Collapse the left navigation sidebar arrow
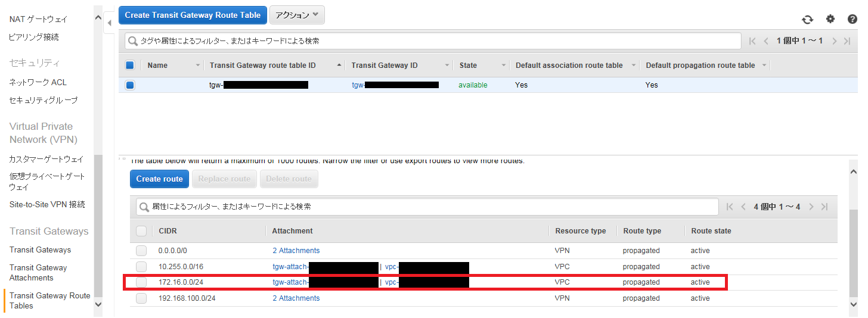This screenshot has width=868, height=318. coord(110,24)
